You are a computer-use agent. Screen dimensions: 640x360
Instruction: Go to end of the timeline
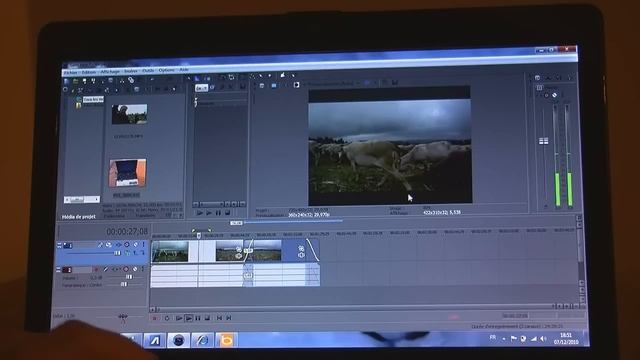pyautogui.click(x=229, y=318)
